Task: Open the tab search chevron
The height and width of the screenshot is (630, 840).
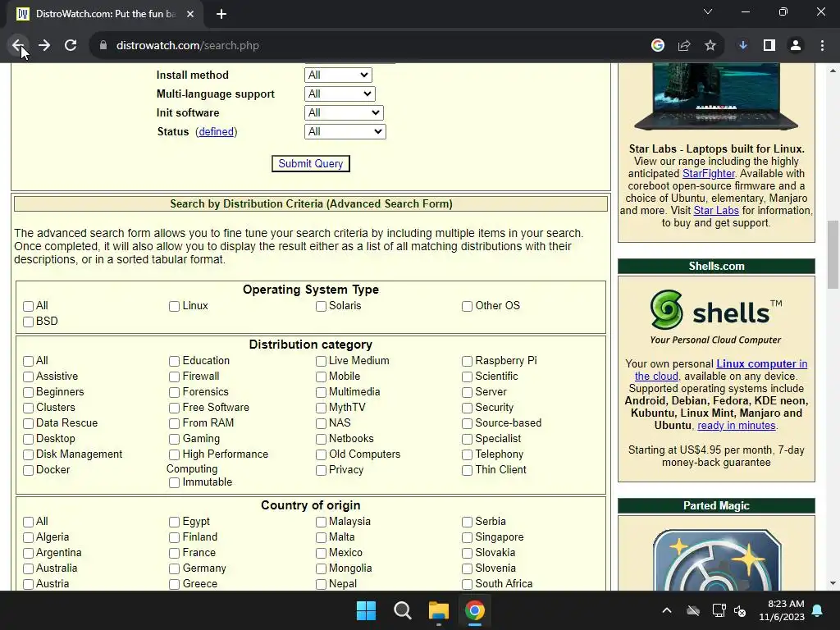Action: [x=708, y=11]
